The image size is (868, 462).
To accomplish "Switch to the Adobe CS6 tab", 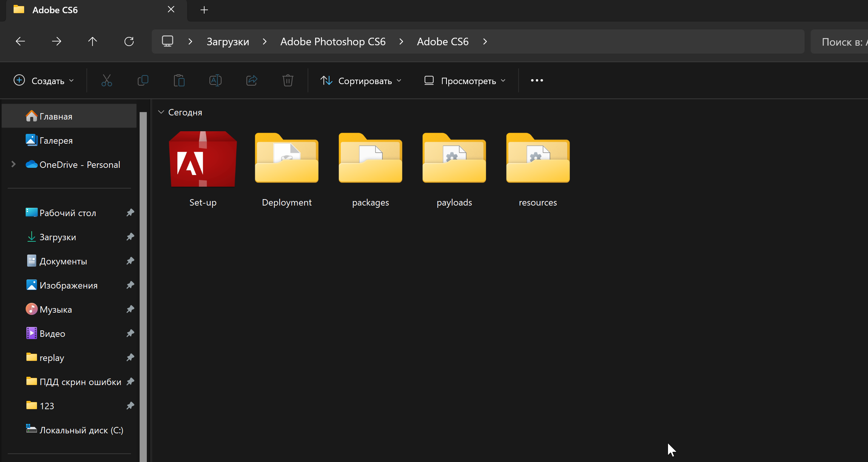I will 96,10.
